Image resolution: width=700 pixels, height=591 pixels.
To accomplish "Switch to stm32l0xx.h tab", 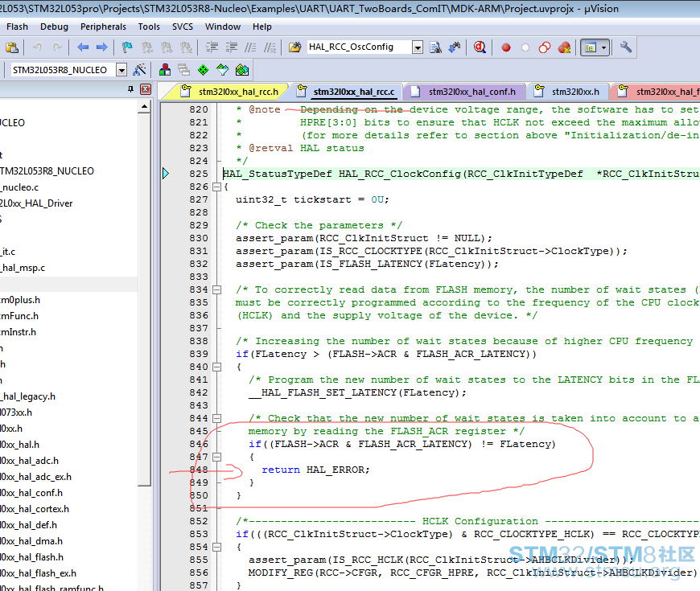I will (568, 92).
